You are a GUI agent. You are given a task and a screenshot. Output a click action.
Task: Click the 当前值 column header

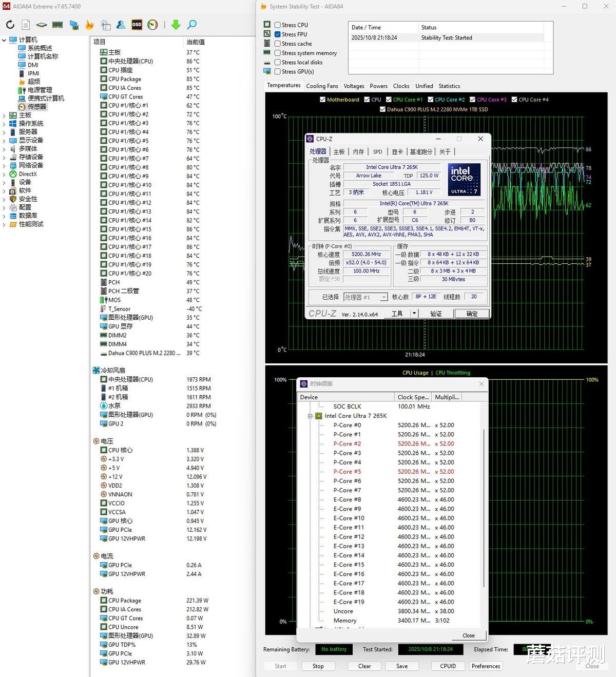[196, 42]
